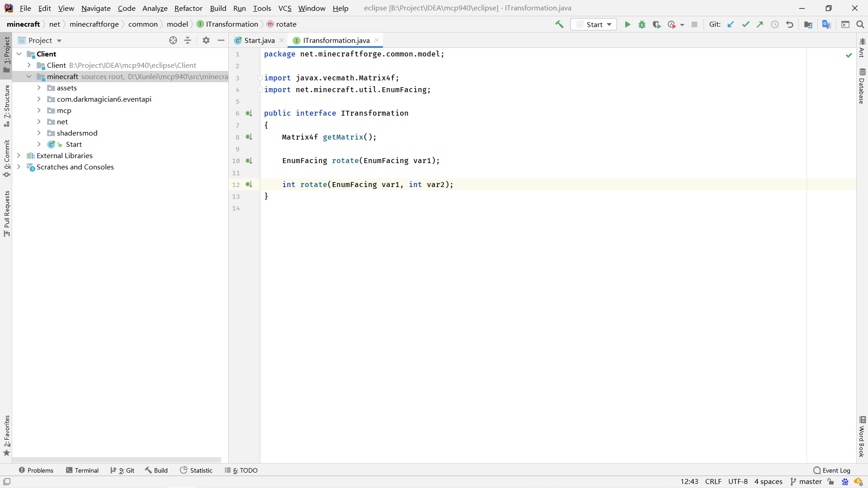The image size is (868, 488).
Task: Switch to the Start.java tab
Action: [259, 40]
